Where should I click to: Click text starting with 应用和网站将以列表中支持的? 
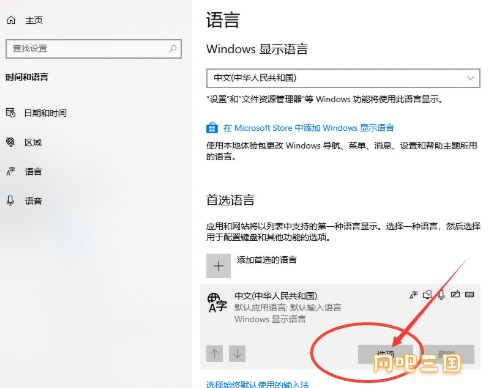343,232
